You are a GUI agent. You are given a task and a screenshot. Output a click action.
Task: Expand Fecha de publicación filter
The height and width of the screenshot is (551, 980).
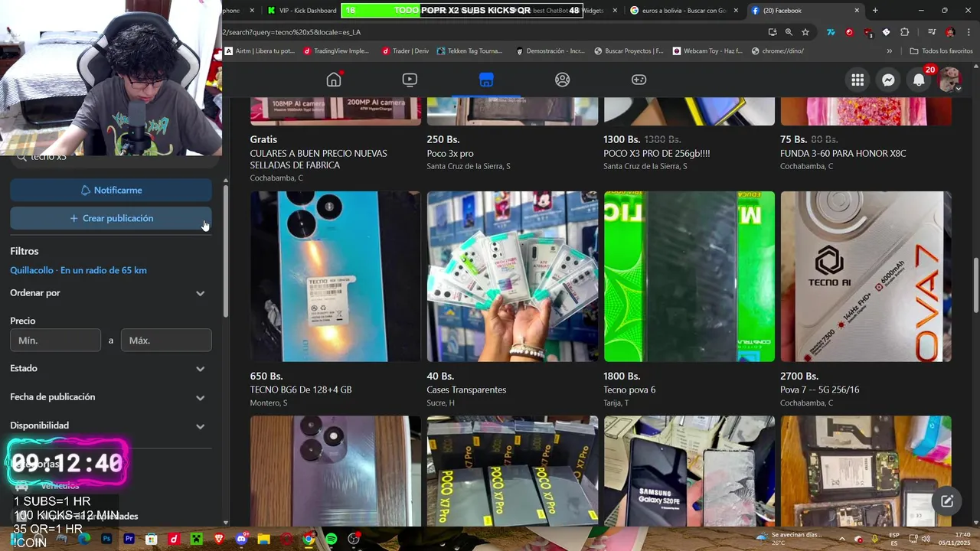pos(111,397)
